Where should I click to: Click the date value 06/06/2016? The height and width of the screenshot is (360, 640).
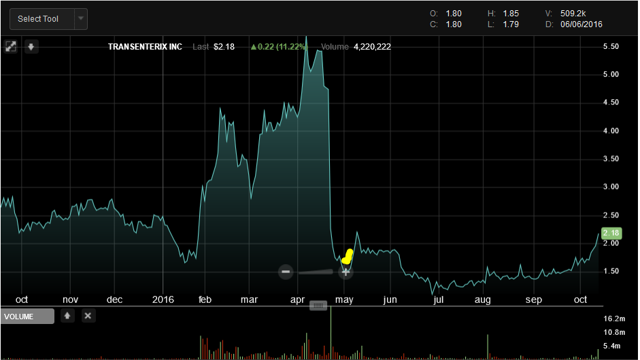581,24
